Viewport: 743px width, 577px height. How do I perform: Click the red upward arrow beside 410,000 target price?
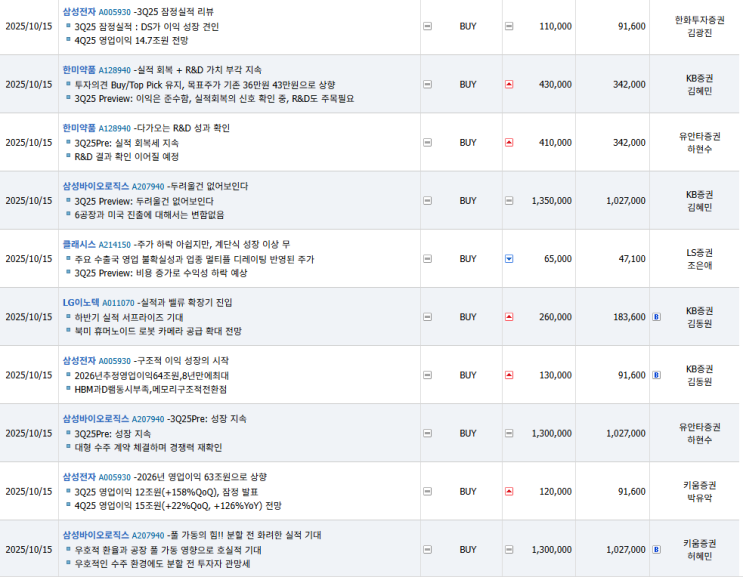point(509,142)
